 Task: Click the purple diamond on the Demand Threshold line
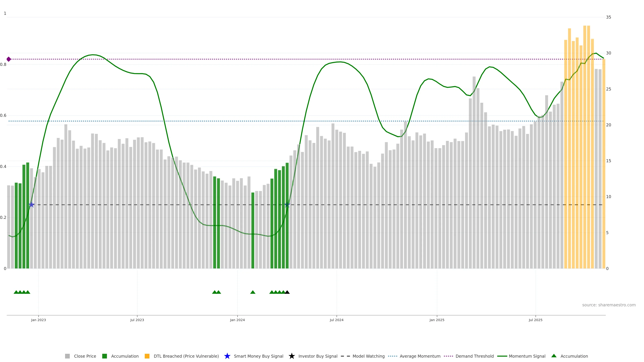click(9, 59)
